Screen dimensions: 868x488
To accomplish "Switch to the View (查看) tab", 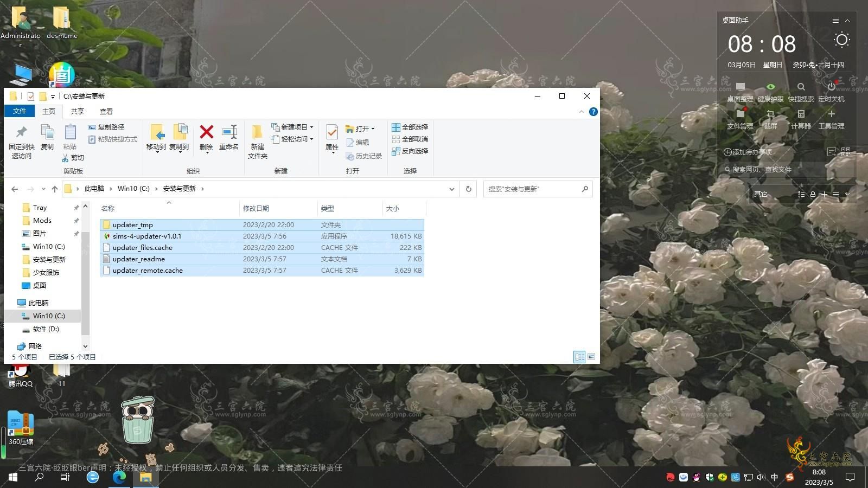I will point(106,111).
